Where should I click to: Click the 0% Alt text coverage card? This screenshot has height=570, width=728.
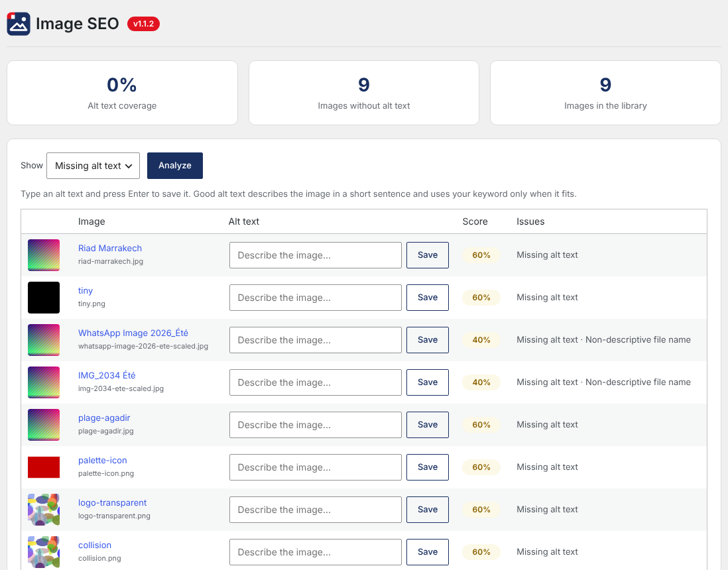tap(122, 93)
